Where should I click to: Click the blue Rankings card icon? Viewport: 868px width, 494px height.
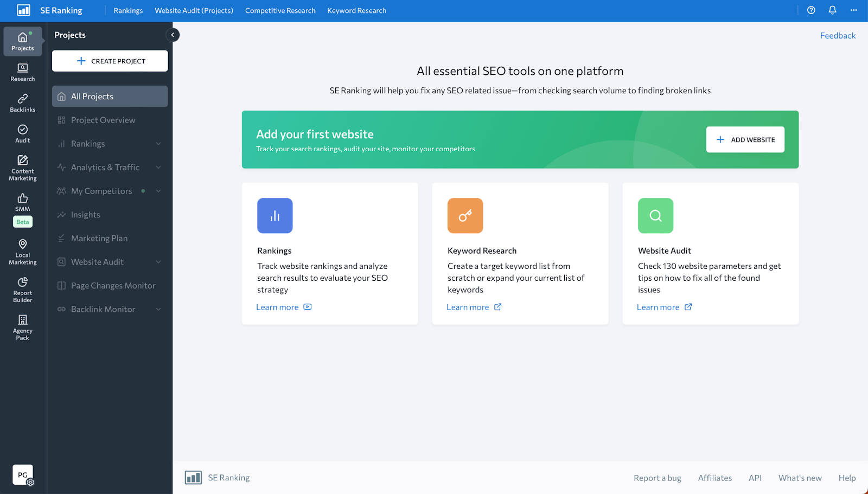[275, 216]
